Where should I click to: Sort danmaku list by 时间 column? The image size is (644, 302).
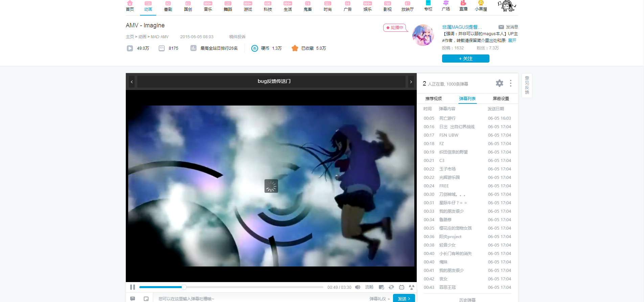428,109
